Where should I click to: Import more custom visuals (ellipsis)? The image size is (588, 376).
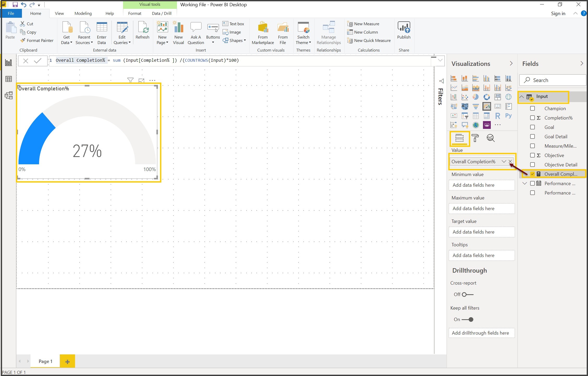click(498, 125)
